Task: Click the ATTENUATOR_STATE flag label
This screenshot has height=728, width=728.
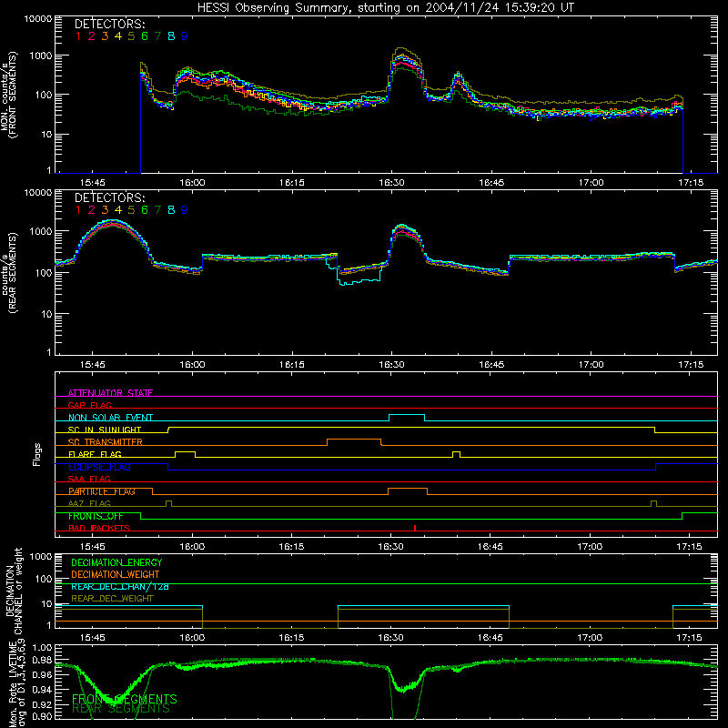Action: pyautogui.click(x=110, y=393)
